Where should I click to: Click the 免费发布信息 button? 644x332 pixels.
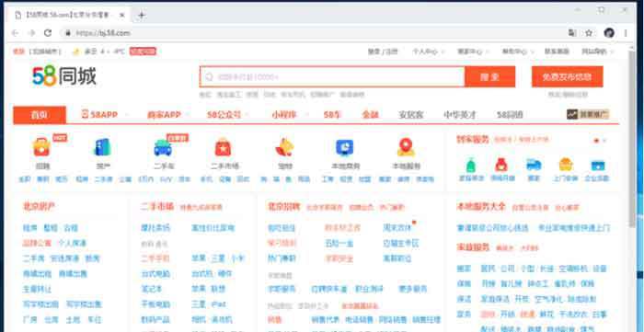(568, 76)
